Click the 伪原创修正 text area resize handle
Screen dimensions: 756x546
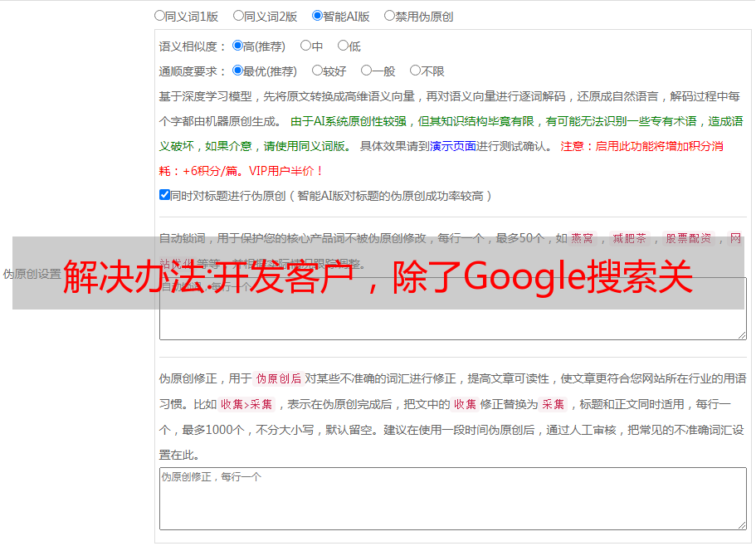741,524
